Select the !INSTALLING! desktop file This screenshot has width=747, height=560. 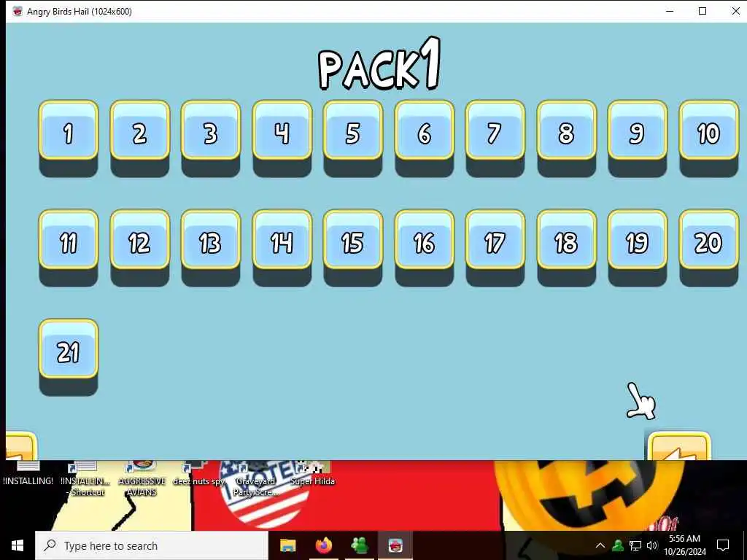tap(28, 474)
